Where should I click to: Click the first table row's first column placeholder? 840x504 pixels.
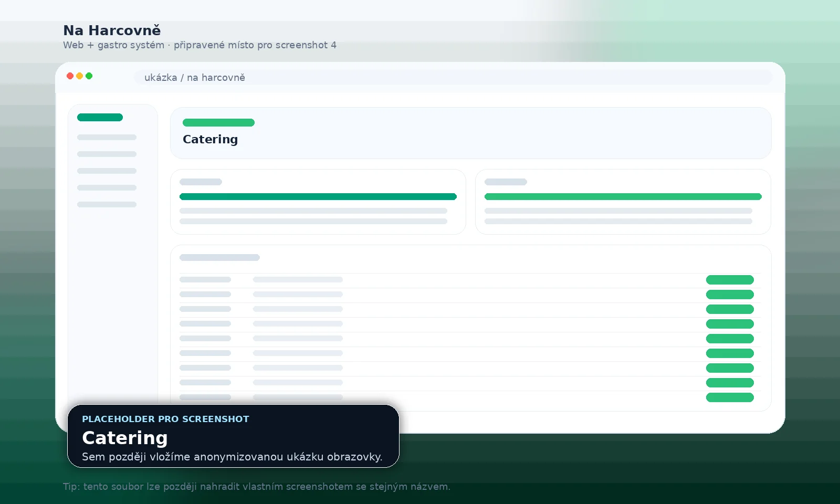(x=205, y=280)
